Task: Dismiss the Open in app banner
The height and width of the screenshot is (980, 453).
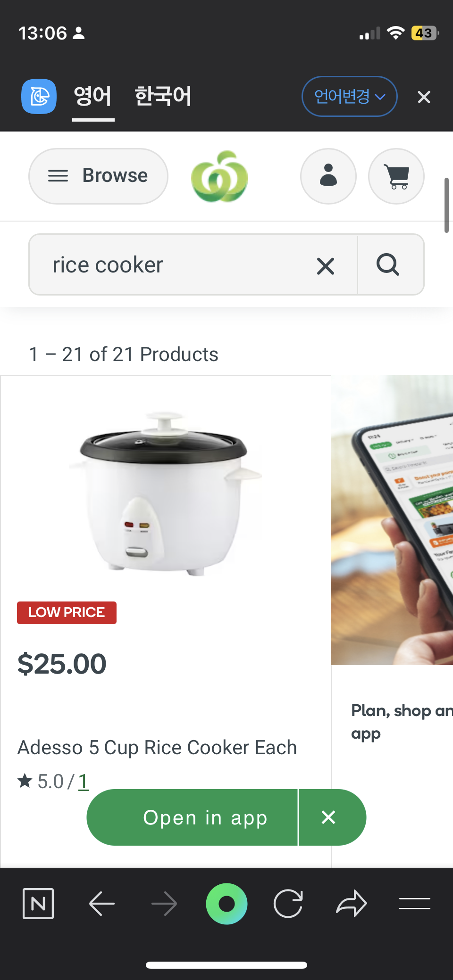Action: [x=328, y=817]
